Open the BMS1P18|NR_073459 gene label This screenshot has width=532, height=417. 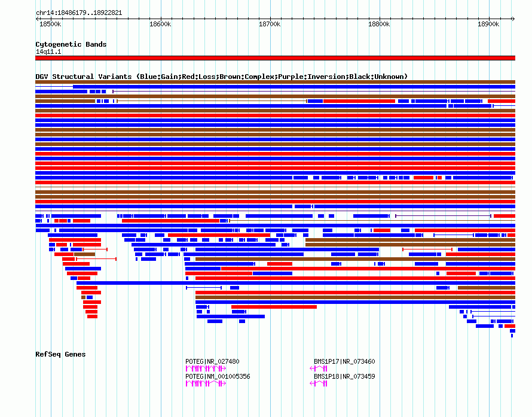click(x=344, y=376)
